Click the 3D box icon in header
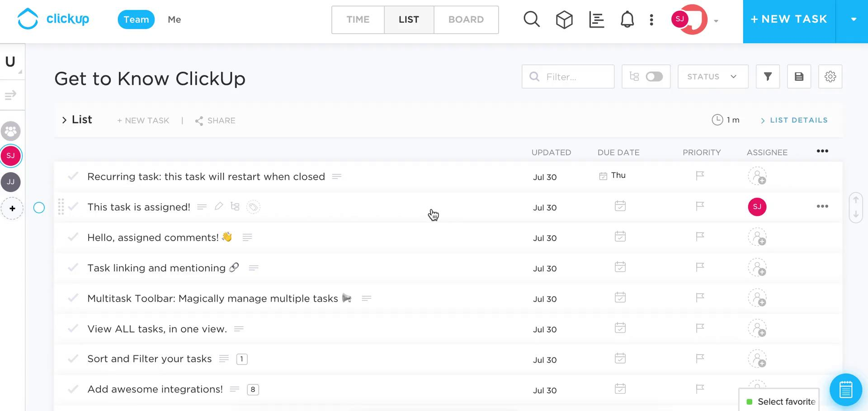 (x=564, y=20)
